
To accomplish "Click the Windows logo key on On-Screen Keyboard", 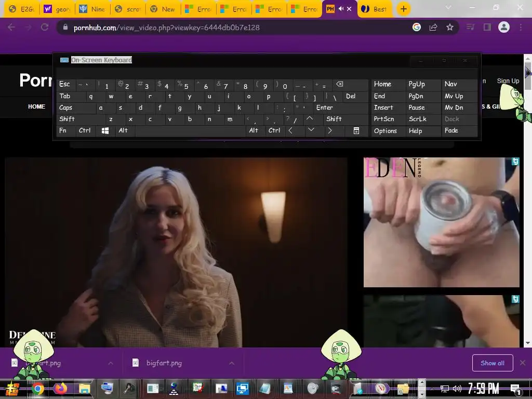I will pyautogui.click(x=105, y=130).
